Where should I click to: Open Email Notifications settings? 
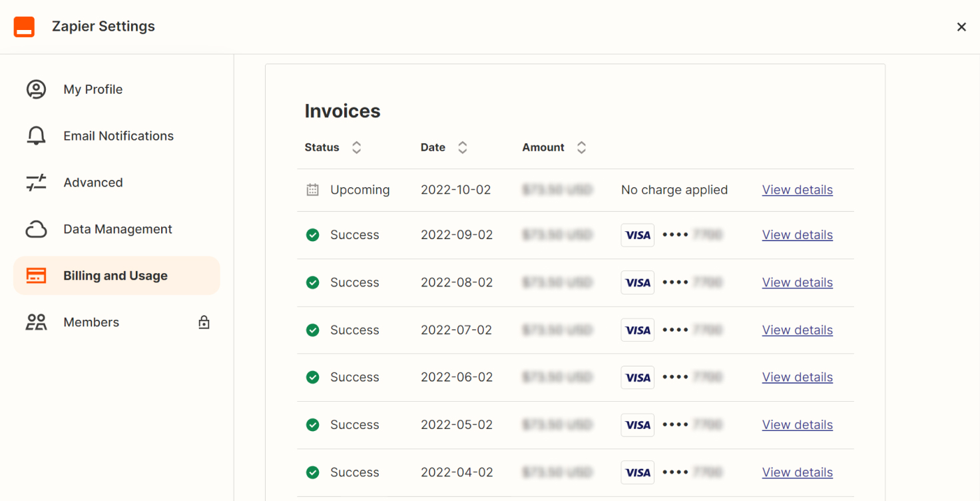coord(118,136)
